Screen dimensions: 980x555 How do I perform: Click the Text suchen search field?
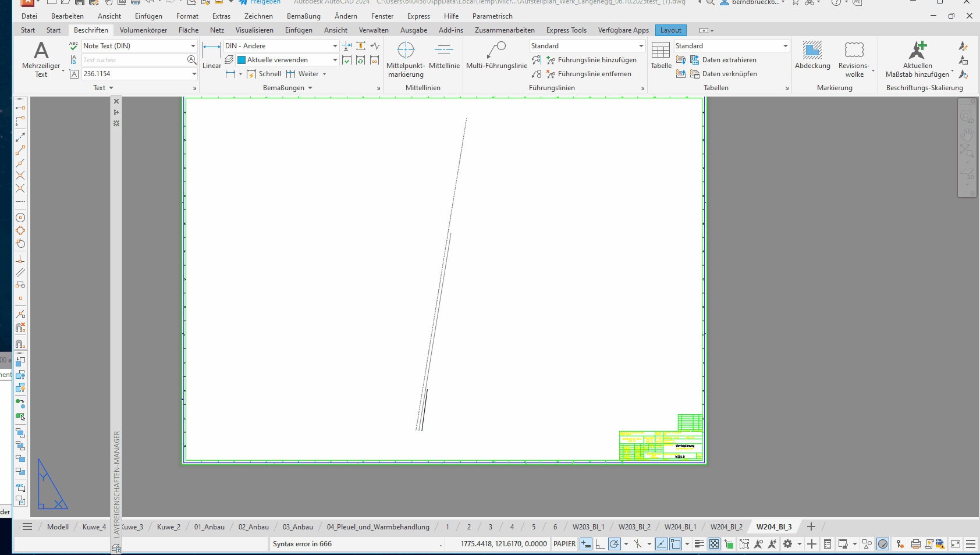(x=134, y=60)
